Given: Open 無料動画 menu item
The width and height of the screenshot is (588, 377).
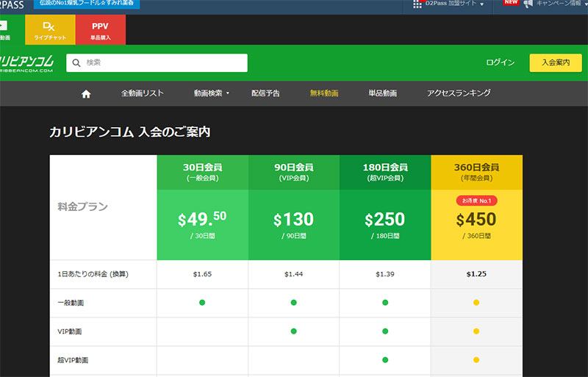Looking at the screenshot, I should [324, 93].
